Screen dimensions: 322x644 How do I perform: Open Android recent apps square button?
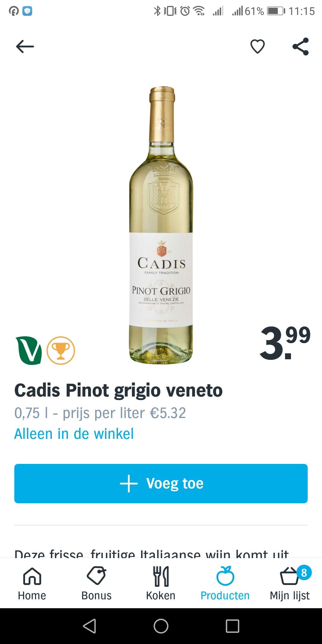(x=233, y=626)
